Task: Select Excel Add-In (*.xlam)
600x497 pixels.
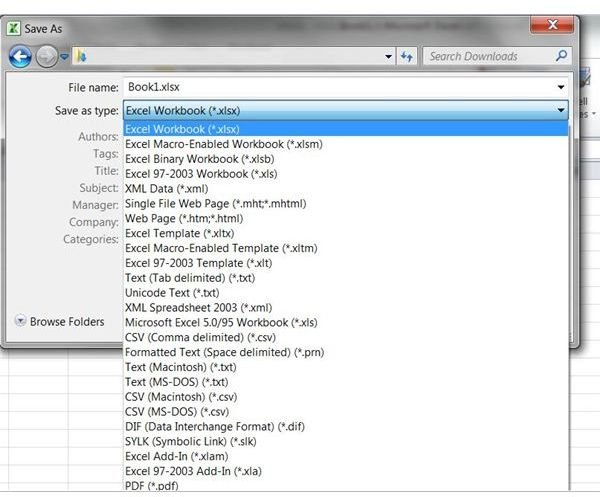Action: [x=346, y=456]
